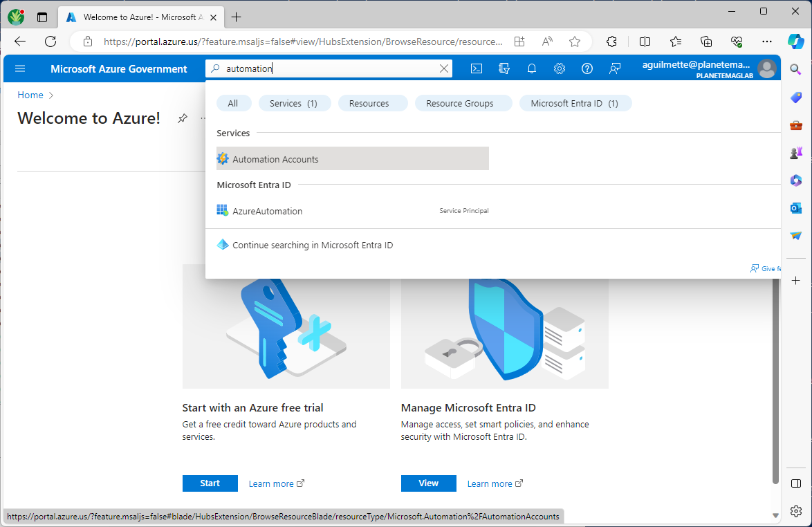Open the Help question mark menu
The height and width of the screenshot is (527, 812).
[587, 68]
